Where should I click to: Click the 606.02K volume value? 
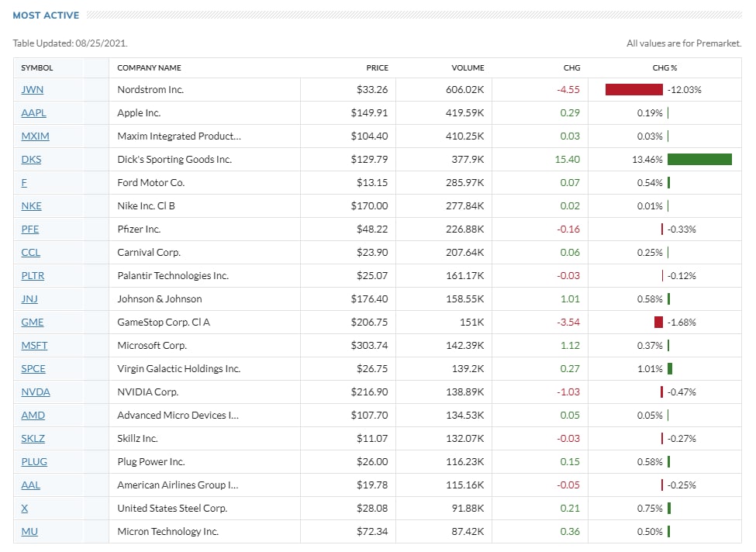pos(464,90)
